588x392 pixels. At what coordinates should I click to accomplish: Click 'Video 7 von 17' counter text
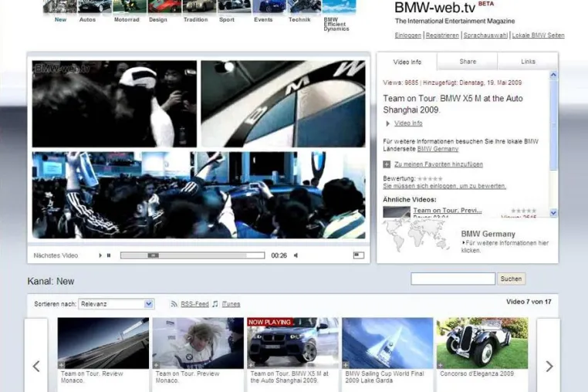529,302
